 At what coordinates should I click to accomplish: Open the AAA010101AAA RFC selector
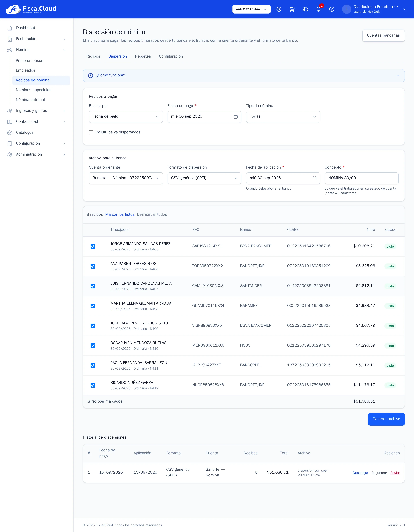[251, 9]
